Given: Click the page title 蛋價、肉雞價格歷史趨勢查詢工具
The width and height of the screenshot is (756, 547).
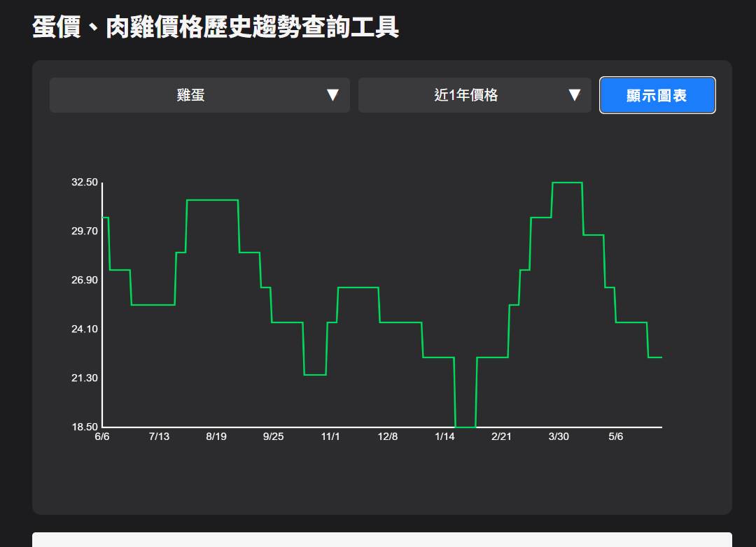Looking at the screenshot, I should coord(216,28).
